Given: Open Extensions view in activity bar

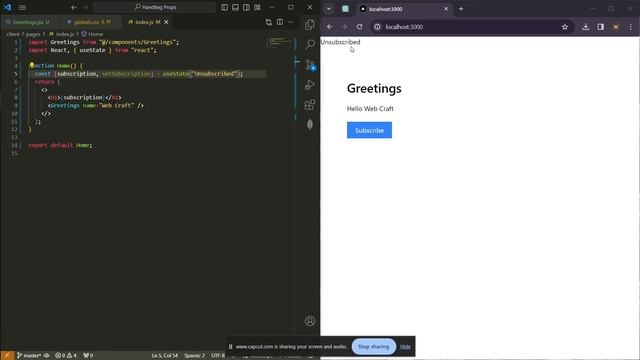Looking at the screenshot, I should [310, 104].
